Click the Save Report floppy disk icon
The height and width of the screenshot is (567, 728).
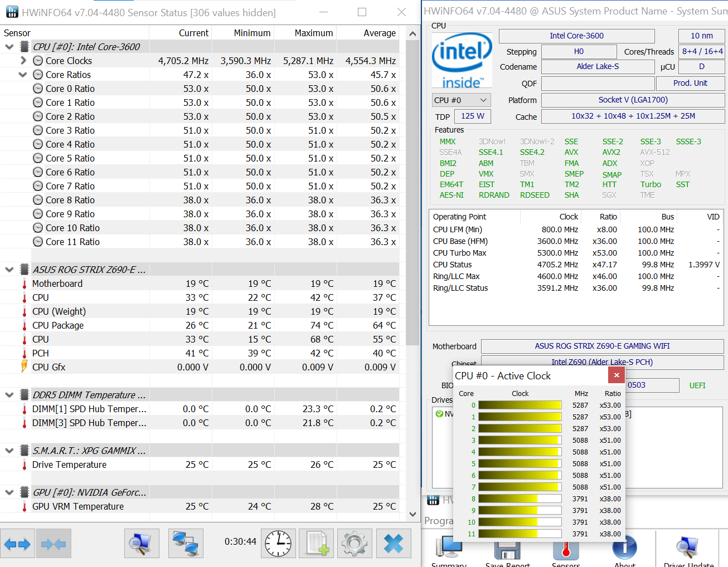pos(507,549)
